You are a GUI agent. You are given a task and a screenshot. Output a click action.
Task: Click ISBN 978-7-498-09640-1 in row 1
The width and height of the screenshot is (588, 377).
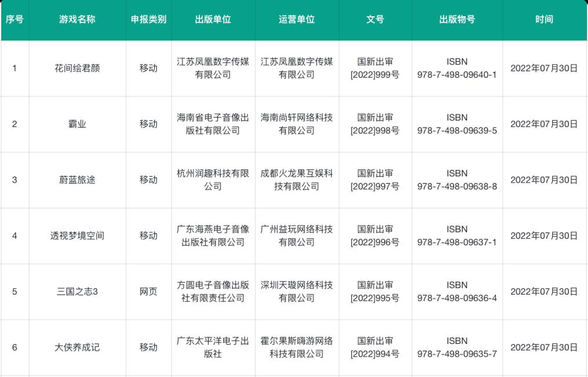(457, 68)
